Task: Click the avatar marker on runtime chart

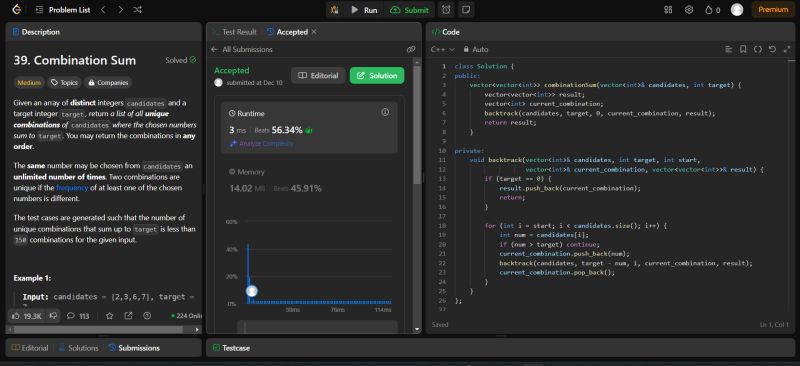Action: pos(252,291)
